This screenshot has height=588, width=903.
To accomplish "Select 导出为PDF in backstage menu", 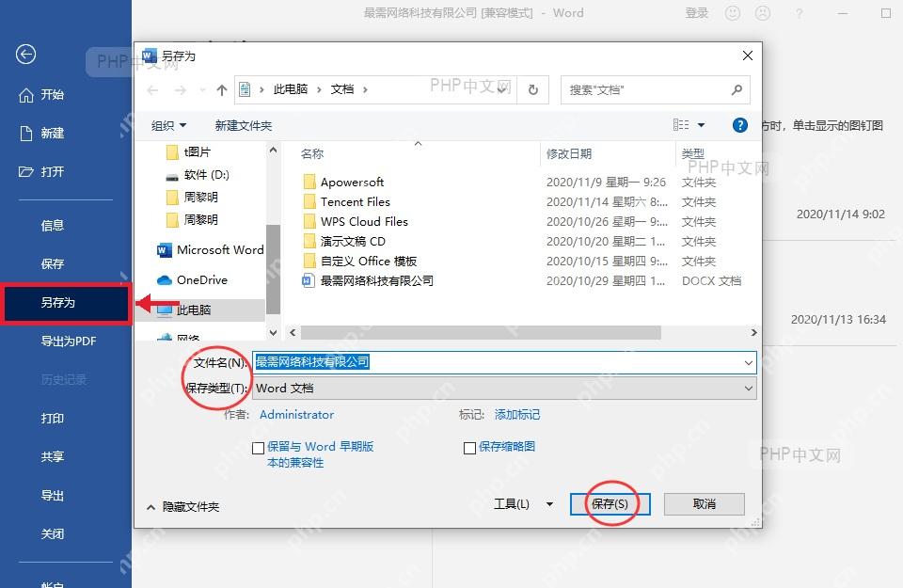I will [x=69, y=342].
